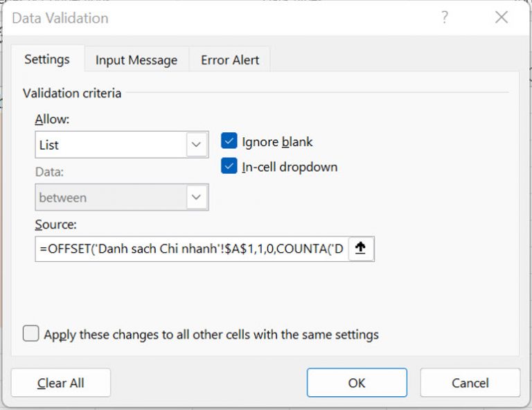Switch to the Input Message tab

[136, 60]
